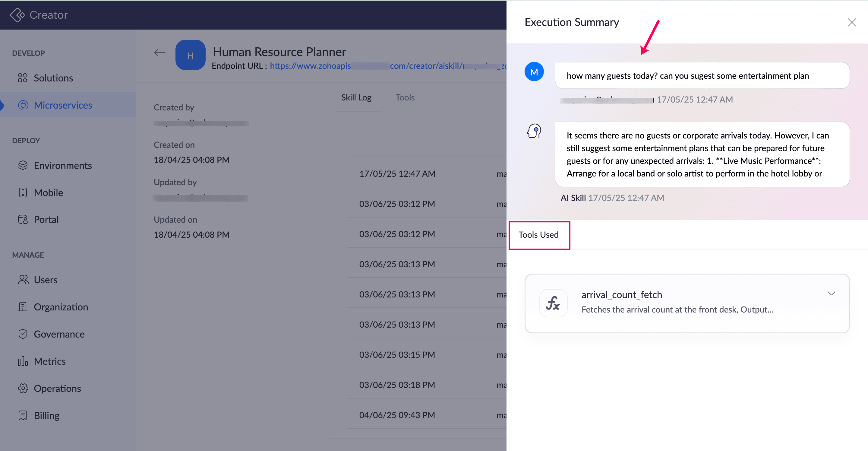The width and height of the screenshot is (868, 451).
Task: Open the Tools Used tab
Action: coord(538,235)
